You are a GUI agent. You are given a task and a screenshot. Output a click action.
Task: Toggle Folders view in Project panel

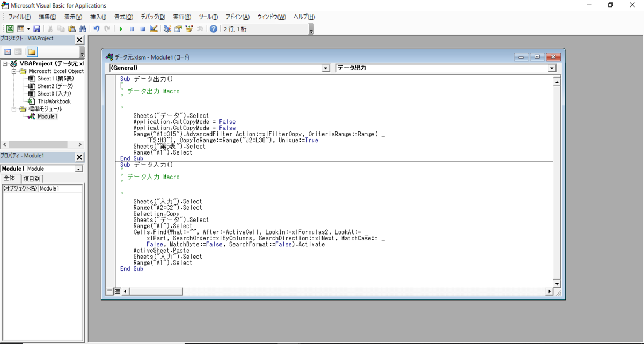[x=32, y=52]
